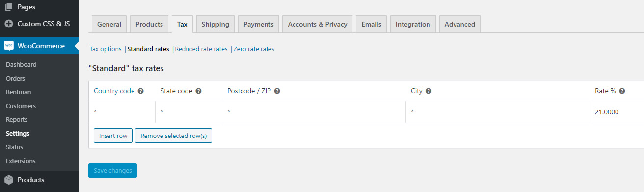Edit the Rate % field showing 21.0000
The width and height of the screenshot is (644, 192).
(617, 112)
